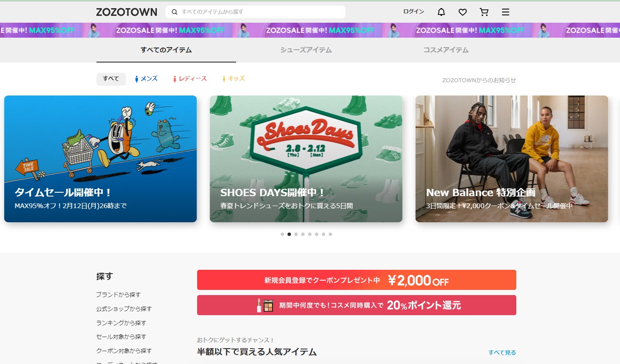620x364 pixels.
Task: Open セール対象から探す link
Action: pos(121,337)
